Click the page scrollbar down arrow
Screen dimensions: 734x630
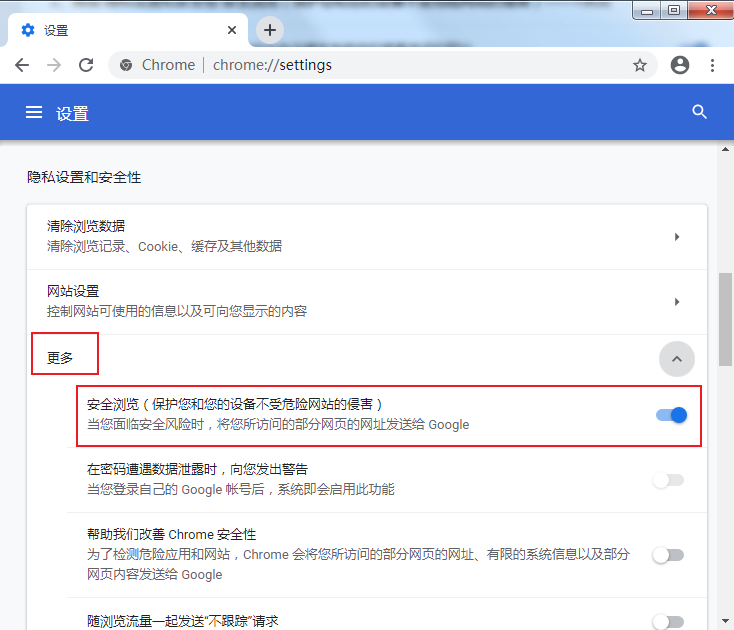tap(726, 621)
